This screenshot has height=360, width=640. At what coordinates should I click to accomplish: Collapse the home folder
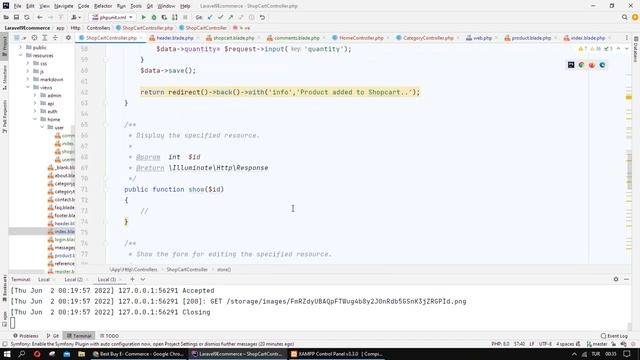coord(35,119)
